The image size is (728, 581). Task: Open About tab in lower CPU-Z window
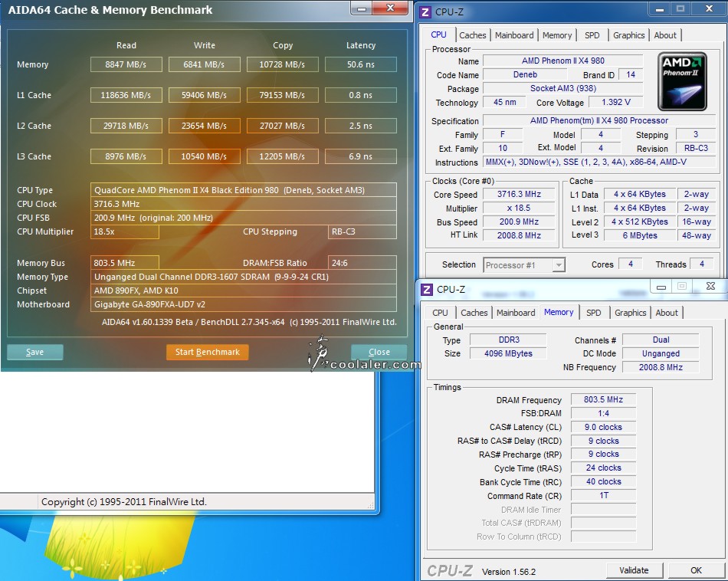666,313
